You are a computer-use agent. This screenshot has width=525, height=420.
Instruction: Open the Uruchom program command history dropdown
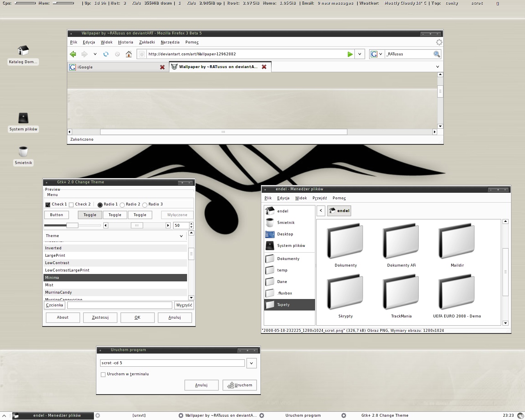pyautogui.click(x=251, y=363)
